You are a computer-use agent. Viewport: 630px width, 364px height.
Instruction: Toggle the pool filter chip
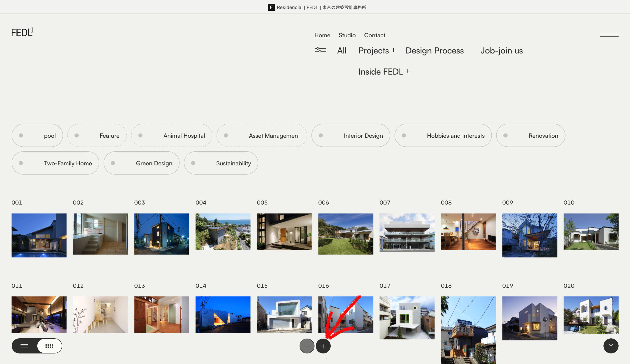[x=37, y=135]
